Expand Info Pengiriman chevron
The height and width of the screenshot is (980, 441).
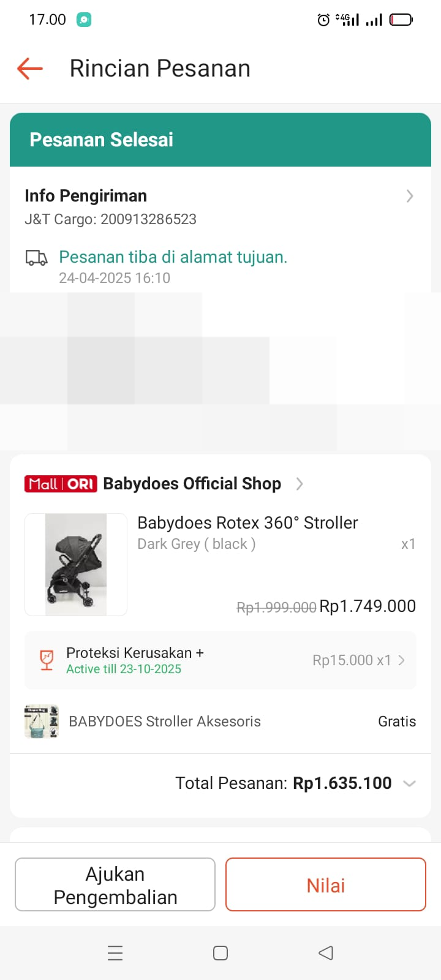[410, 196]
